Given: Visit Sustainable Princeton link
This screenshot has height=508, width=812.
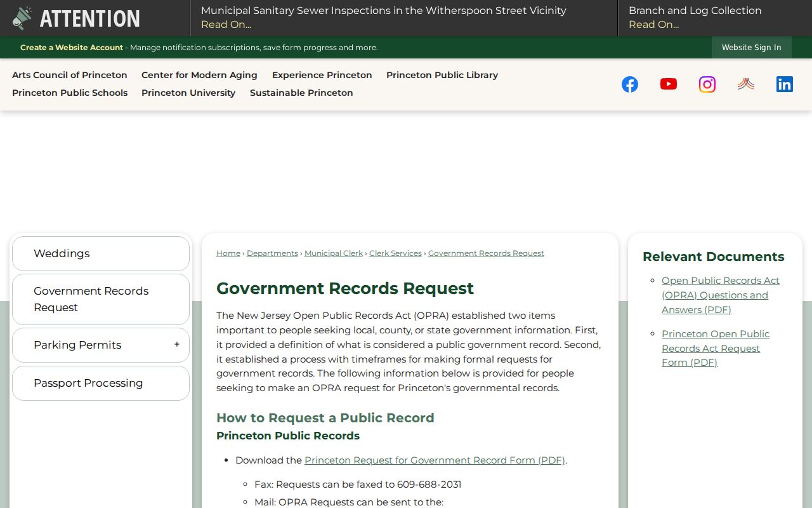Looking at the screenshot, I should 301,93.
